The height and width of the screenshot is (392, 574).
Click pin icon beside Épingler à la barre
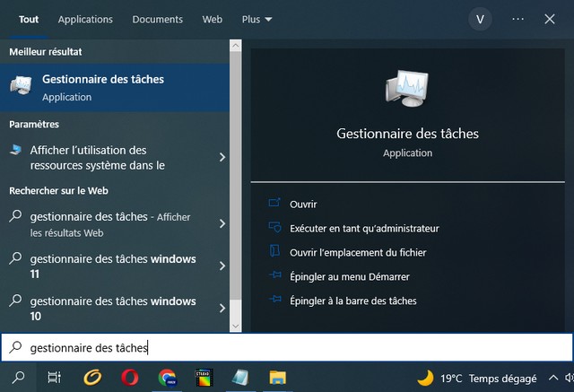coord(275,300)
